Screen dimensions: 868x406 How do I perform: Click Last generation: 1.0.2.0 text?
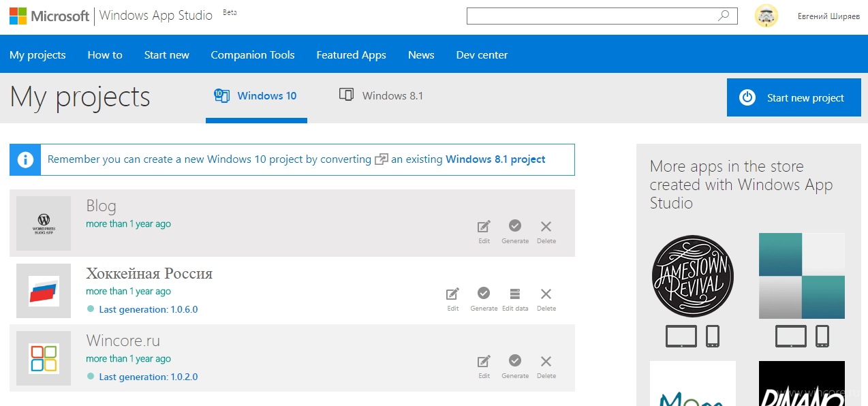(x=149, y=377)
